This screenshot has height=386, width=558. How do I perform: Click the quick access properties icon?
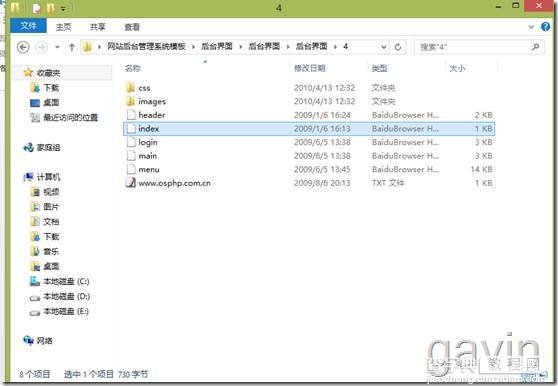click(36, 8)
